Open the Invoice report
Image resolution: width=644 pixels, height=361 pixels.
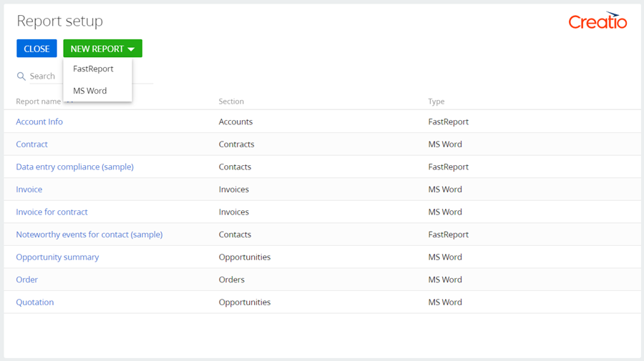point(29,189)
